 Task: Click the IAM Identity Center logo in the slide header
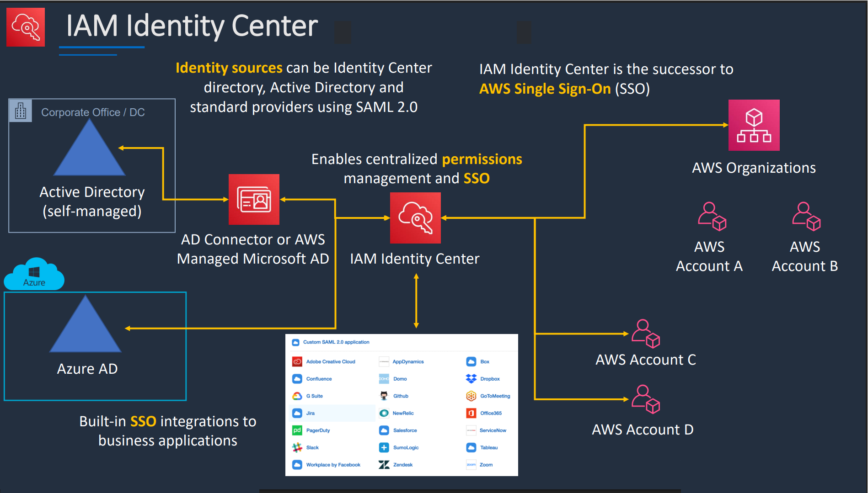point(26,27)
